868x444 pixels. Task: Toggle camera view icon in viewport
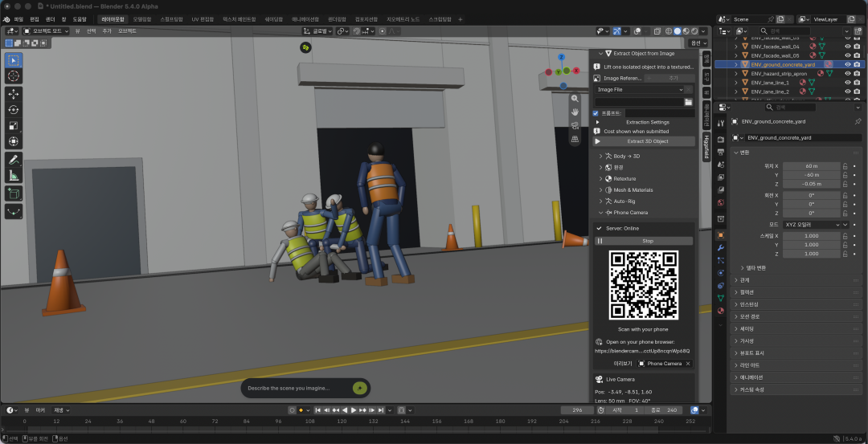coord(575,125)
